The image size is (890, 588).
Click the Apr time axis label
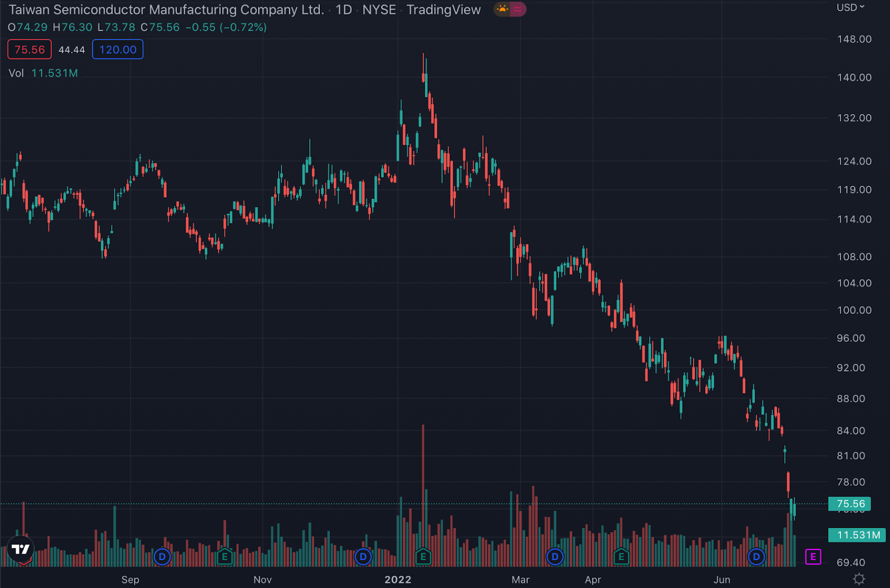coord(593,580)
